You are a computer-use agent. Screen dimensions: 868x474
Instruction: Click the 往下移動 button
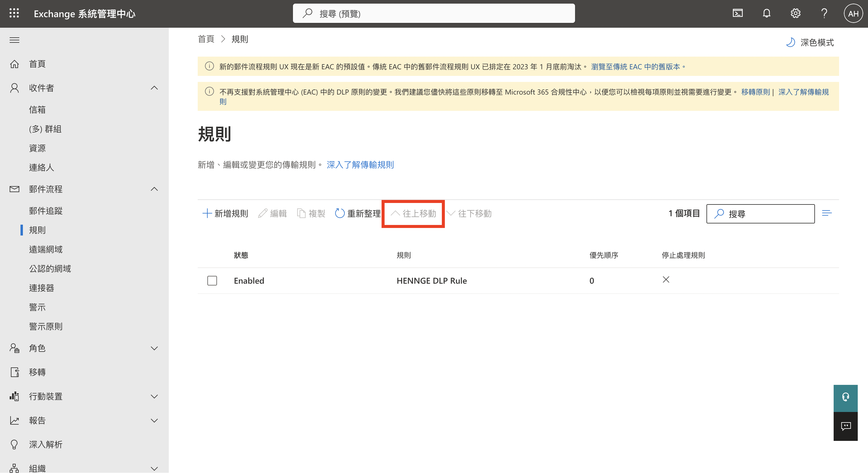tap(469, 214)
